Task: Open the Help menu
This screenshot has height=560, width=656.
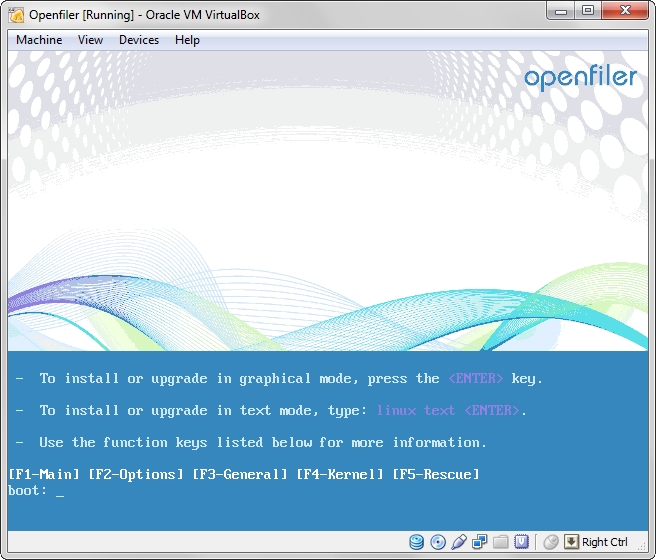Action: (x=187, y=40)
